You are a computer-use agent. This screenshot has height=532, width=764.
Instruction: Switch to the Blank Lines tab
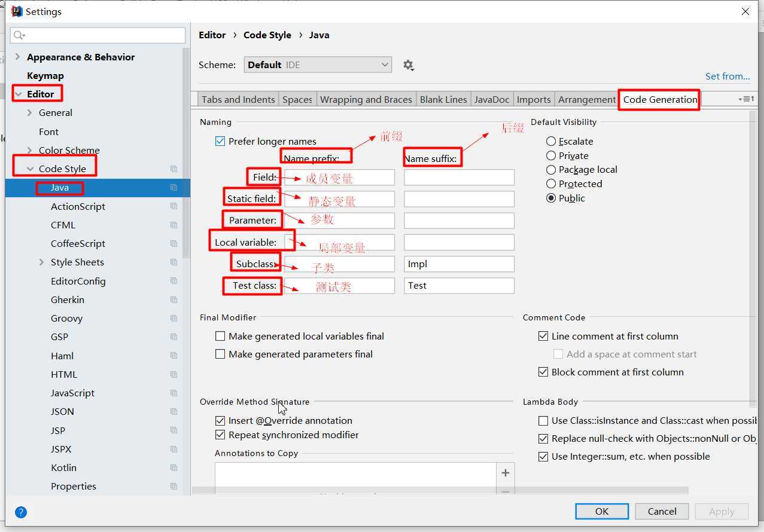[x=443, y=100]
